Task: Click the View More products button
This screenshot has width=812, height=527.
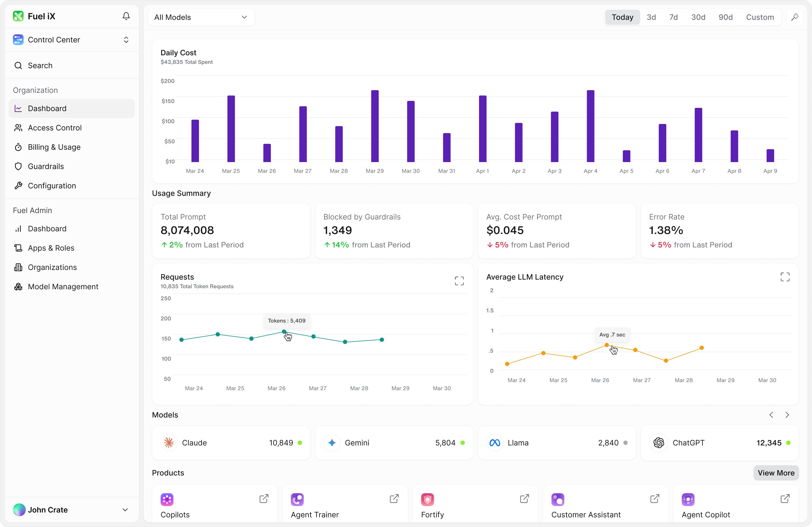Action: click(776, 473)
